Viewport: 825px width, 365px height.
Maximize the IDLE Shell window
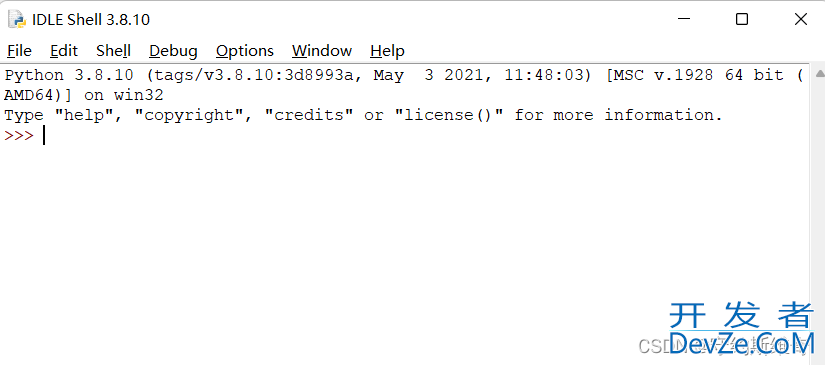[x=742, y=19]
